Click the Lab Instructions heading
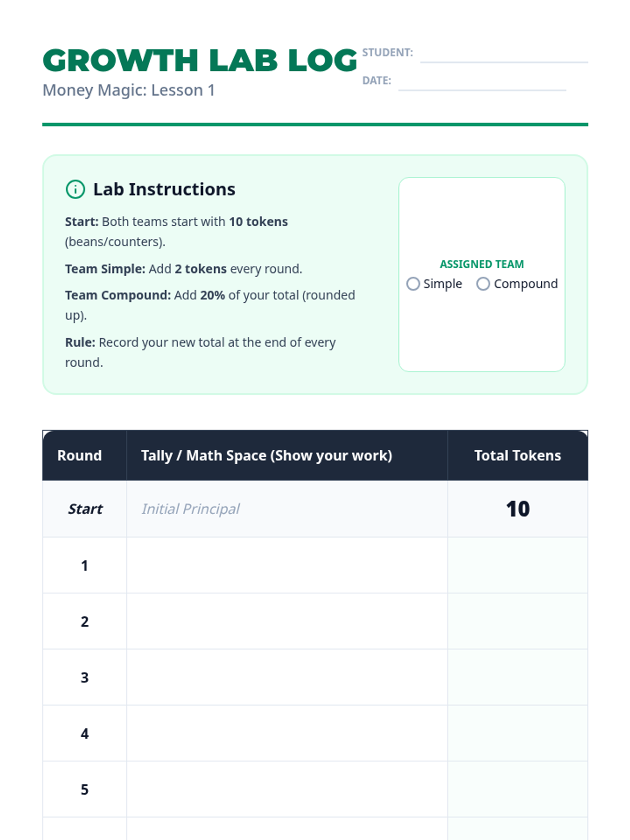This screenshot has height=840, width=630. pos(164,189)
